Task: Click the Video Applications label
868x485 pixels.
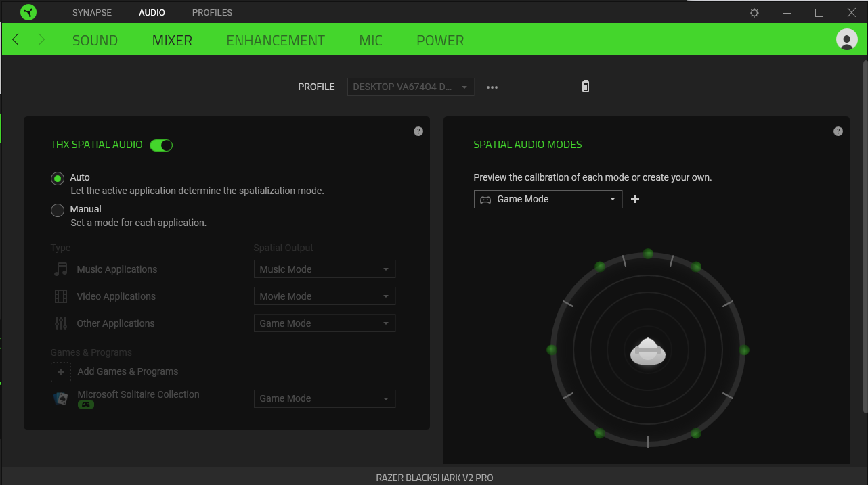Action: (116, 296)
